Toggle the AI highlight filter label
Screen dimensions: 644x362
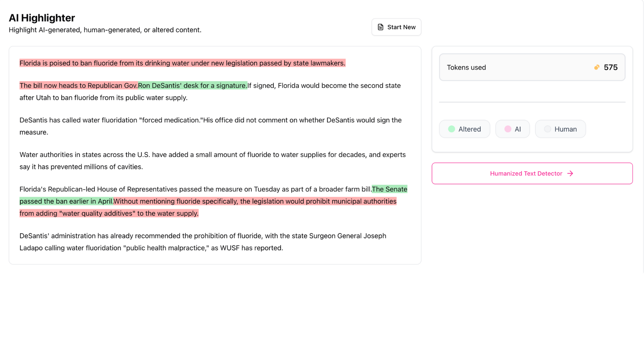[x=518, y=129]
